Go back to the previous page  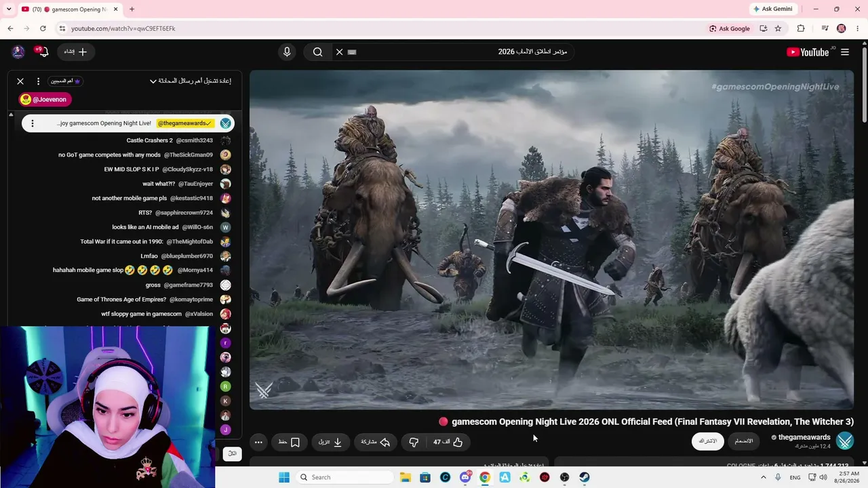(10, 28)
